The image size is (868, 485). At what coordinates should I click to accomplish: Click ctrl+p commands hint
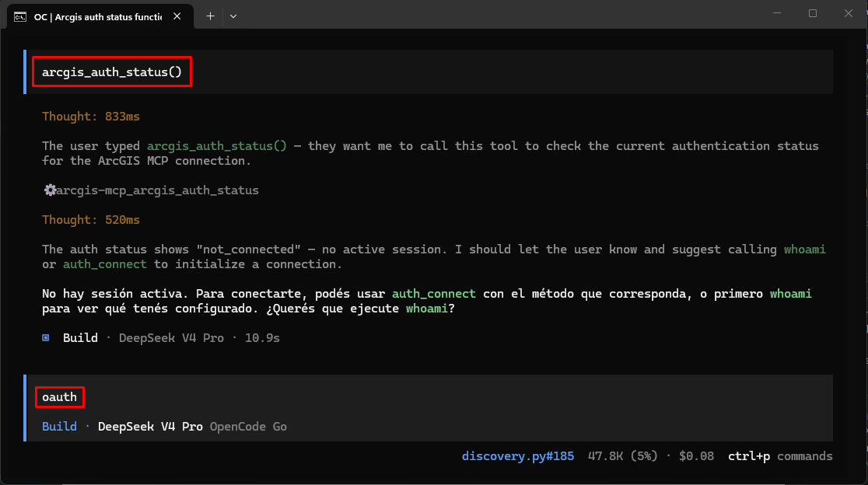(x=780, y=456)
